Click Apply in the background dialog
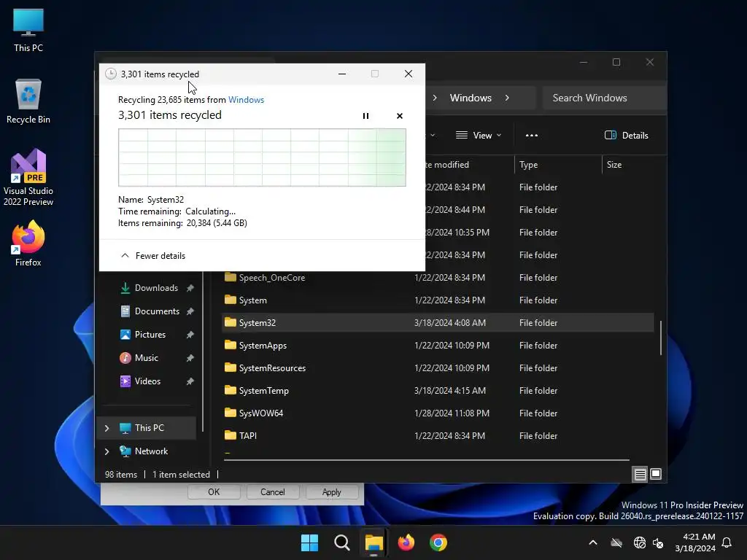 tap(332, 492)
